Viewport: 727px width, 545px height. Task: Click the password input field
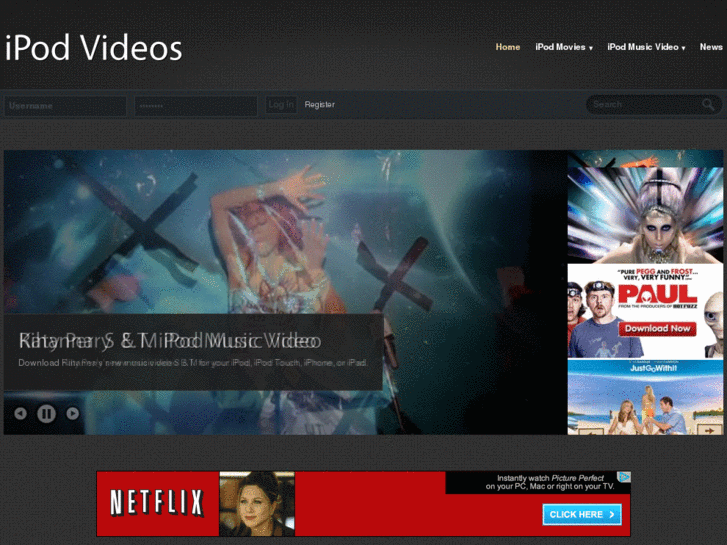pyautogui.click(x=196, y=106)
